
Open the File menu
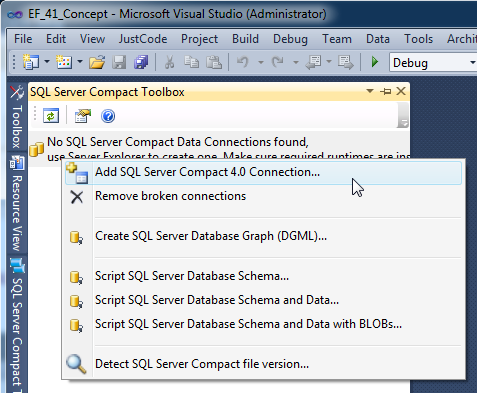[23, 39]
